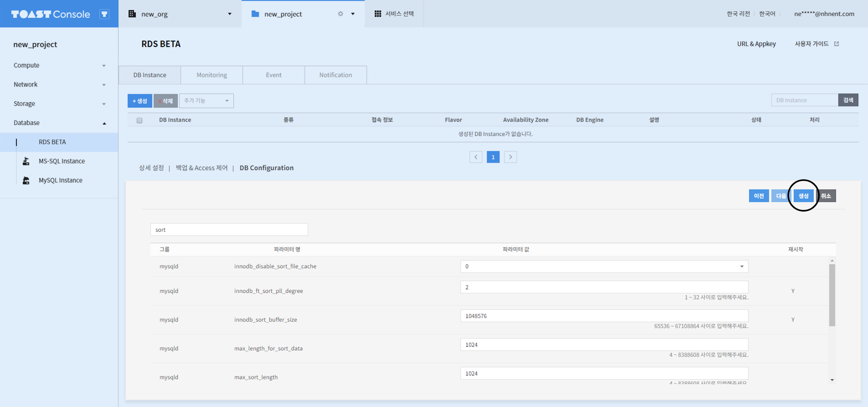Click the 파라미터 명 column header
868x407 pixels.
(287, 249)
